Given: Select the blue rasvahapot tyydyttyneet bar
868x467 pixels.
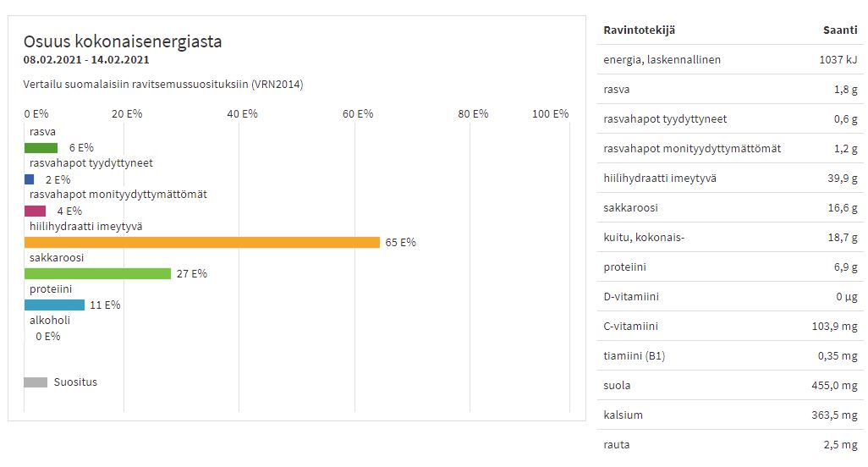Looking at the screenshot, I should click(x=30, y=179).
